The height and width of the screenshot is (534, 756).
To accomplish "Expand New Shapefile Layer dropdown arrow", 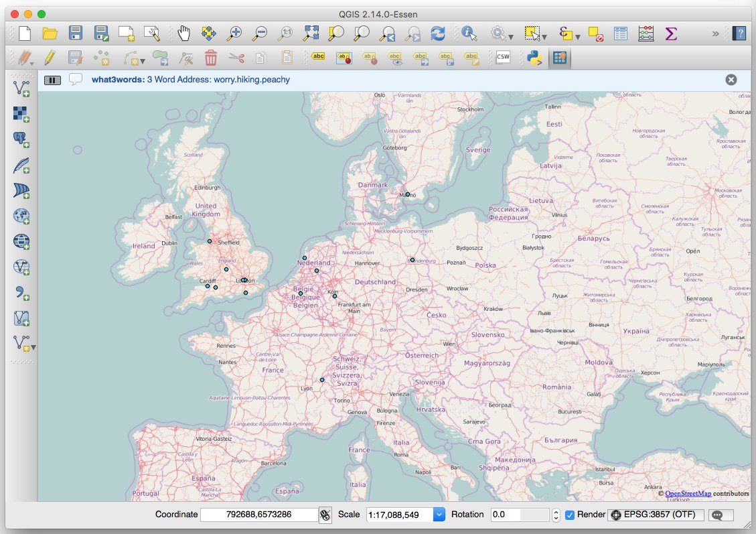I will pos(33,347).
